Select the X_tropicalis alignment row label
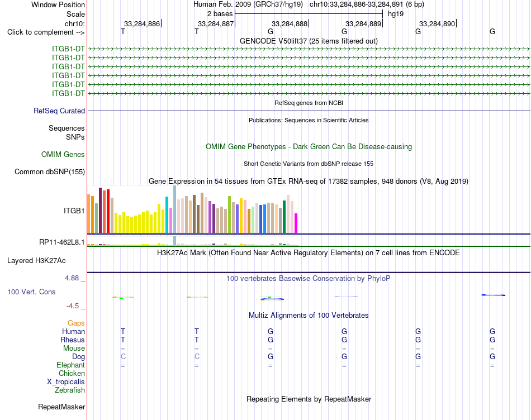The height and width of the screenshot is (420, 531). click(x=66, y=382)
